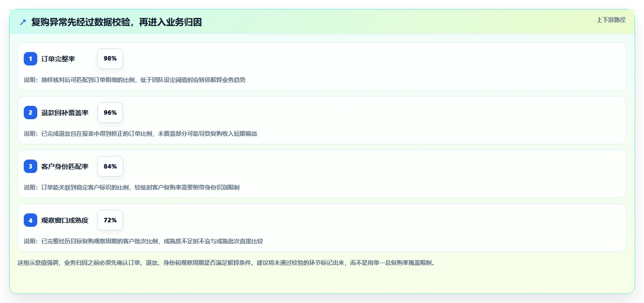Click the description starting 抽样核对后可匹配到订单明细

click(135, 80)
